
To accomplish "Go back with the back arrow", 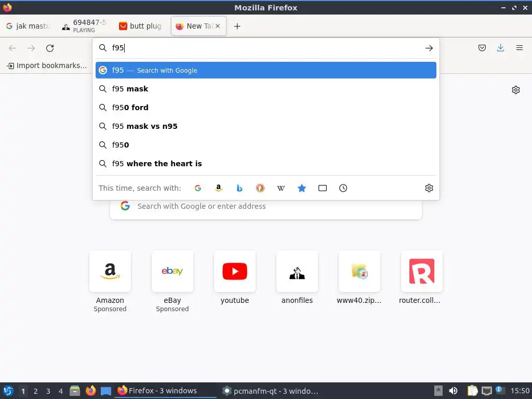I will pos(12,48).
